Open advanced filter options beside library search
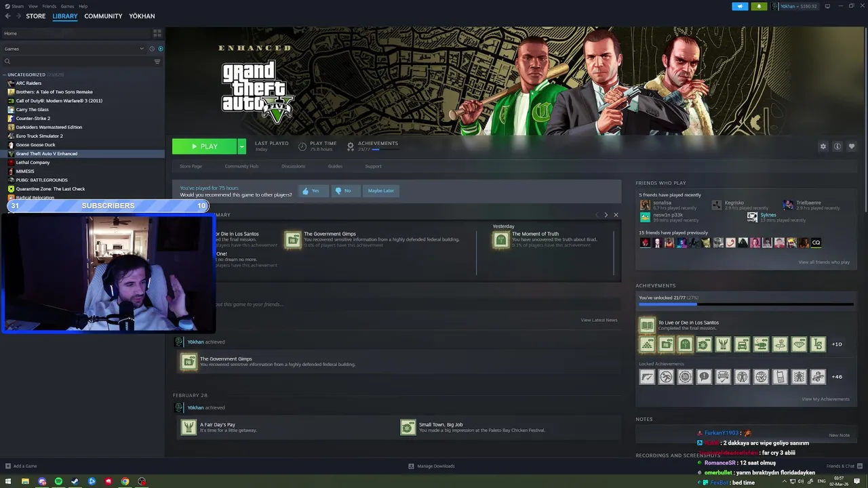 [x=157, y=62]
